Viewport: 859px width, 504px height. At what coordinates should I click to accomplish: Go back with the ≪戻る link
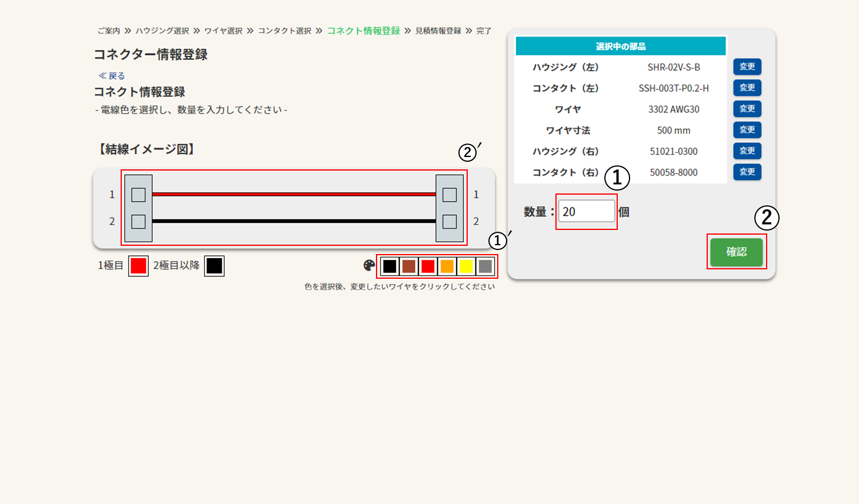point(112,76)
